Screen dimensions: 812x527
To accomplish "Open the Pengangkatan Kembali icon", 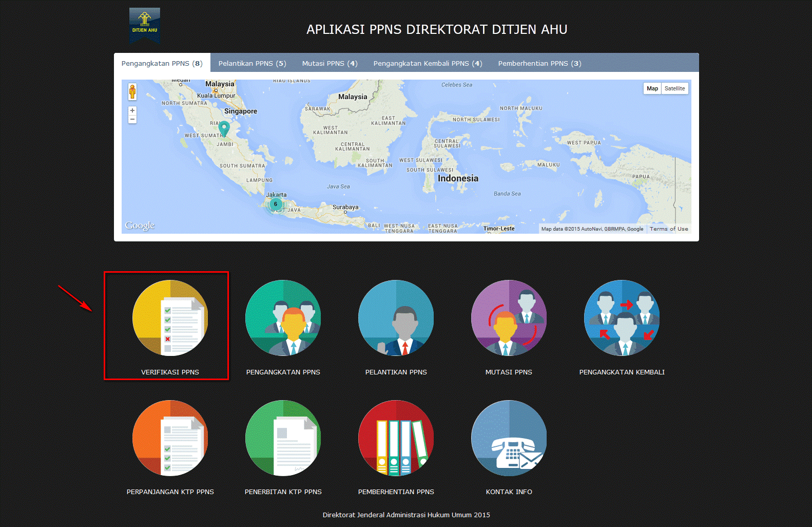I will [622, 318].
